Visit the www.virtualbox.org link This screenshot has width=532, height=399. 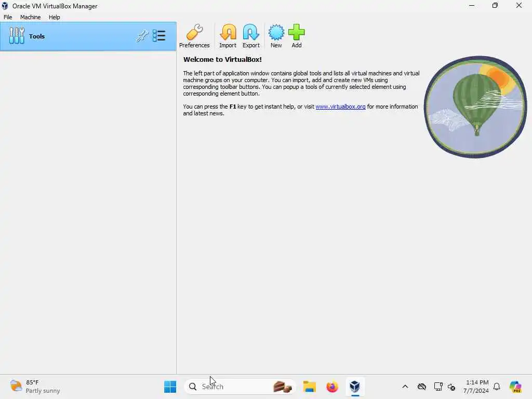[340, 107]
